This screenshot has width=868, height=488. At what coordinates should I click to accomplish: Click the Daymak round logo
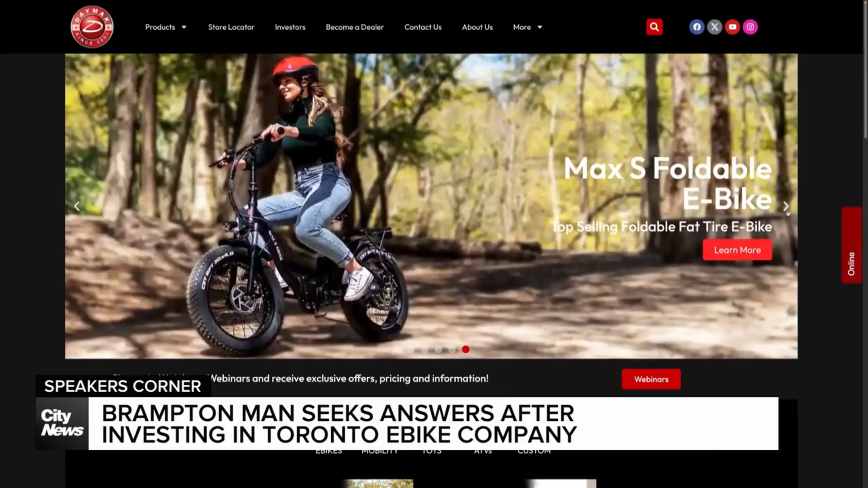92,27
